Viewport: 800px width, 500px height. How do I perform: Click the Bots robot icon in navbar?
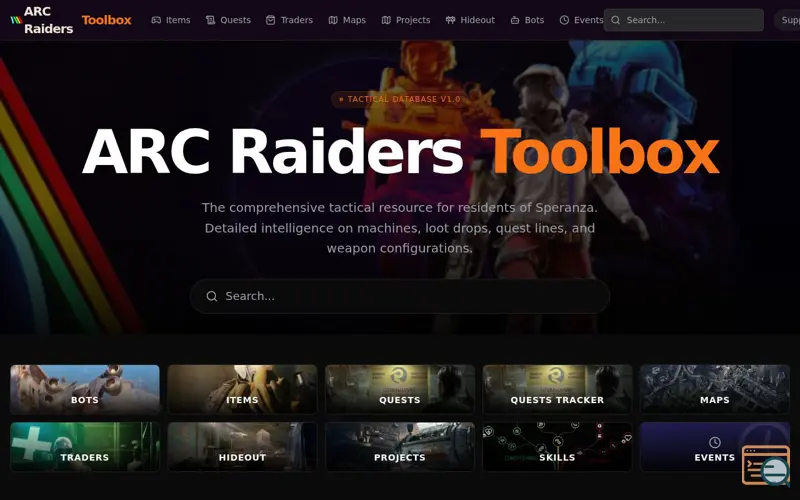tap(515, 20)
